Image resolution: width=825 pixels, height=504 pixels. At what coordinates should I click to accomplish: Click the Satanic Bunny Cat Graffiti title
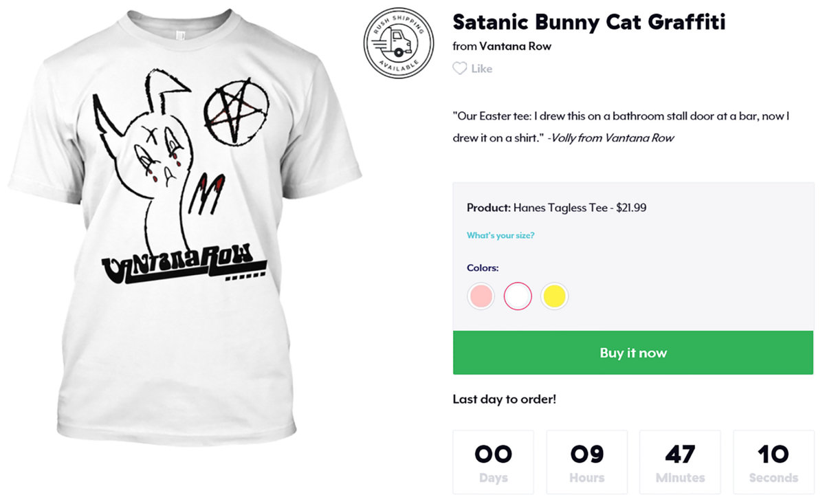click(588, 22)
